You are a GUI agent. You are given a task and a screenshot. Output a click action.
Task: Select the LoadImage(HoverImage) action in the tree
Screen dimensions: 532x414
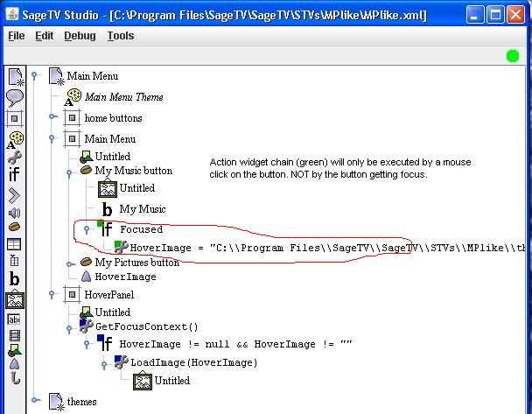click(x=193, y=361)
